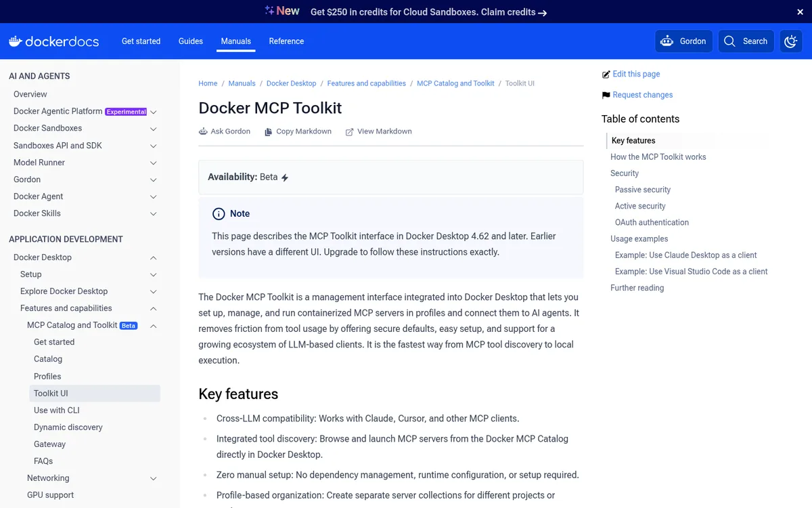Expand the Docker Skills chevron
This screenshot has width=812, height=508.
pos(154,213)
